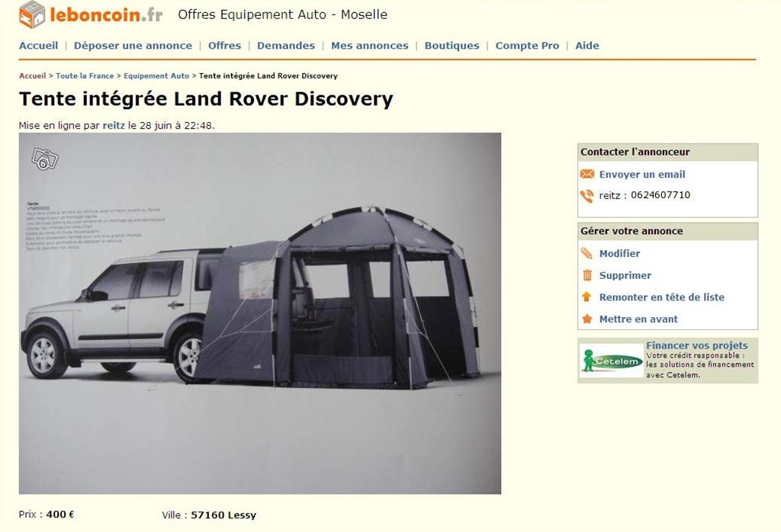Follow the Toute la France breadcrumb
Viewport: 781px width, 532px height.
pyautogui.click(x=85, y=76)
